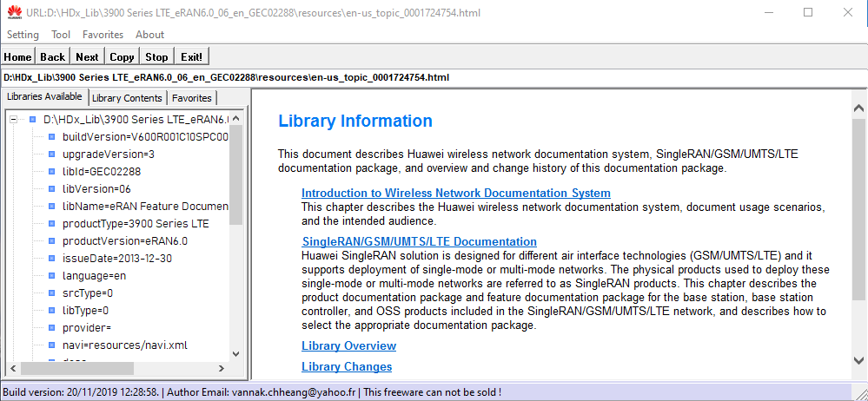Click the Exit! toolbar button
The image size is (868, 401).
[x=192, y=57]
